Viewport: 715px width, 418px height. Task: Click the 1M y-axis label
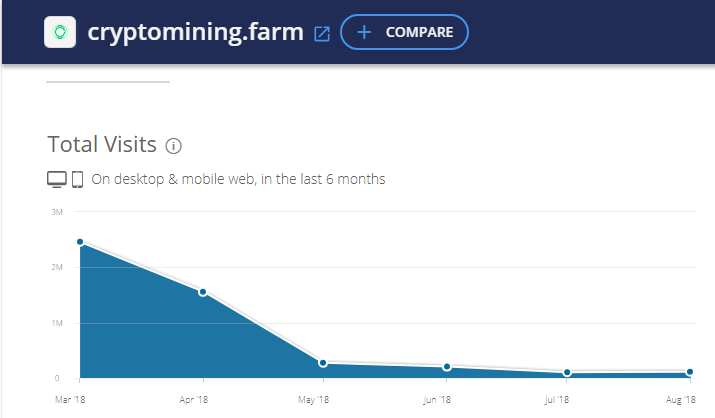coord(56,323)
